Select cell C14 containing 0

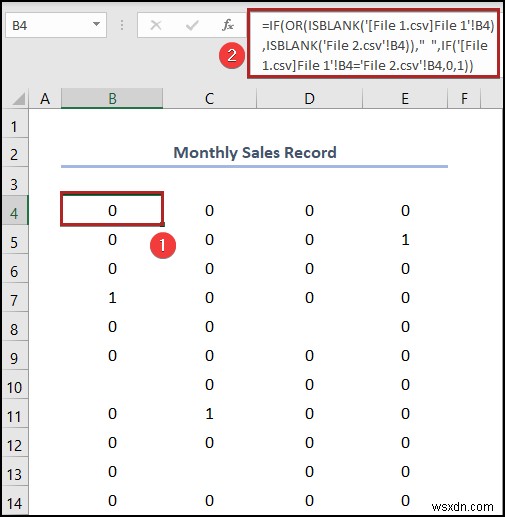210,500
